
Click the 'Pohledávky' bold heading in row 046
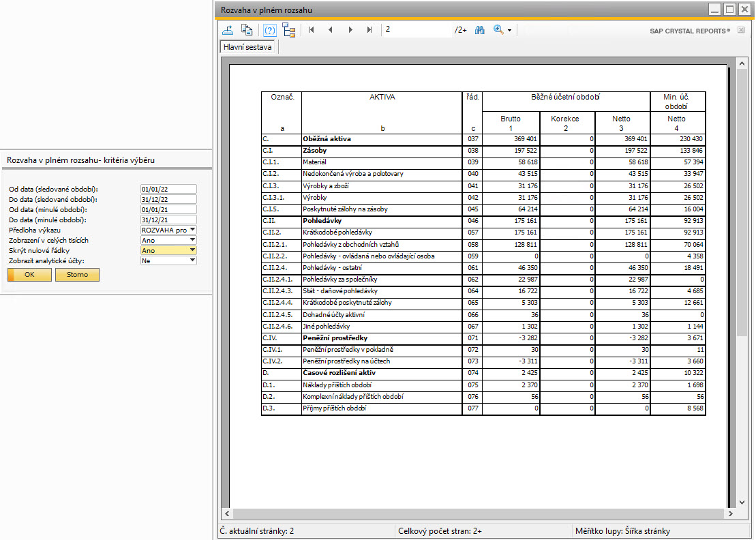[322, 220]
